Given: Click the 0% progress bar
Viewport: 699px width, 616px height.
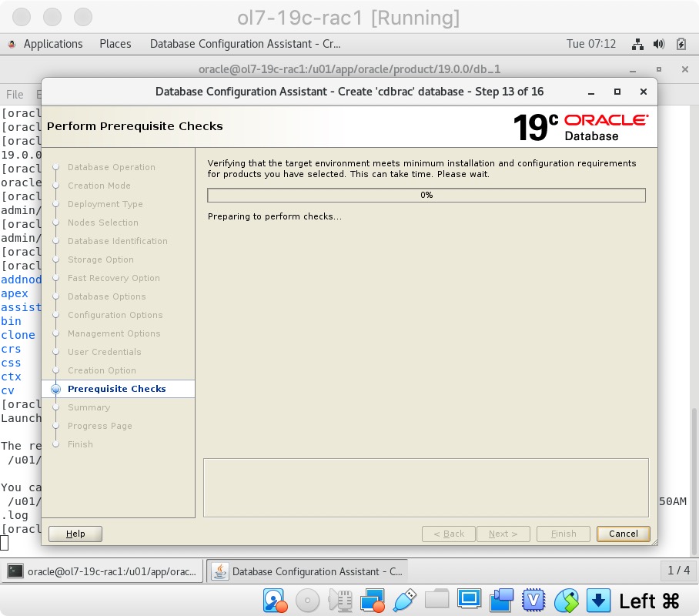Looking at the screenshot, I should [426, 195].
